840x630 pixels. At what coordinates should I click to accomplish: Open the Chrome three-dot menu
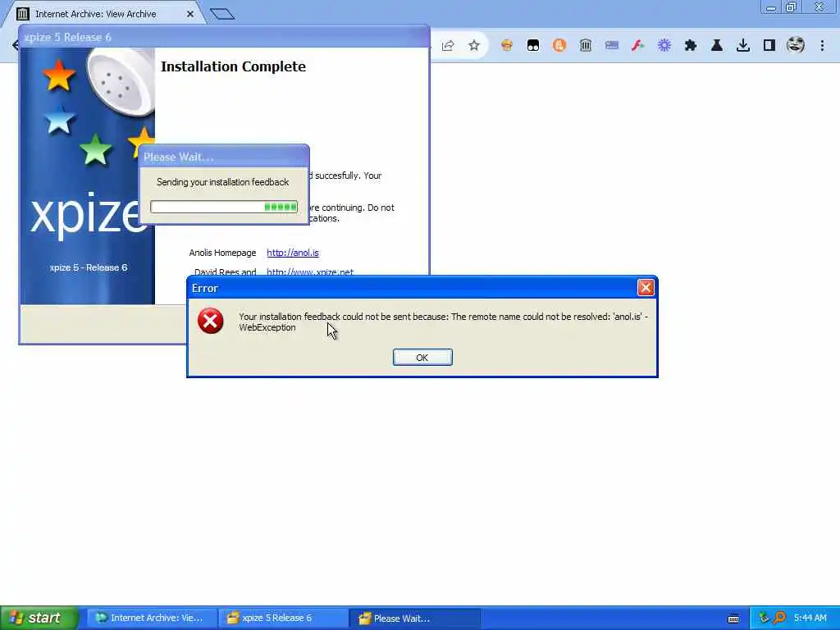tap(822, 46)
